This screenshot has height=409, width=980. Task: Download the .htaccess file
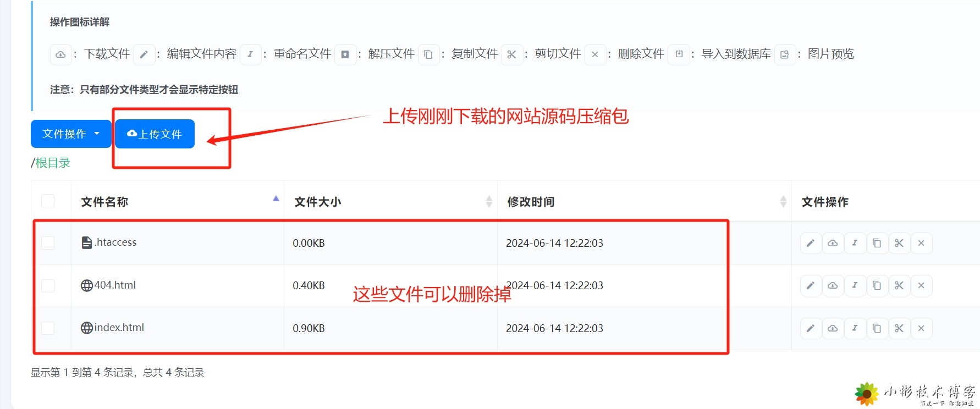click(x=833, y=243)
